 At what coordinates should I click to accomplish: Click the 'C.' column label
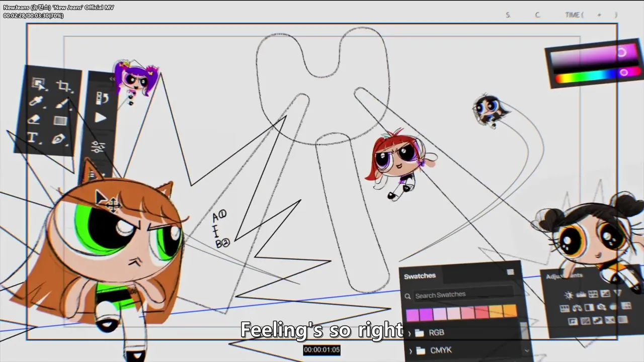[x=537, y=15]
